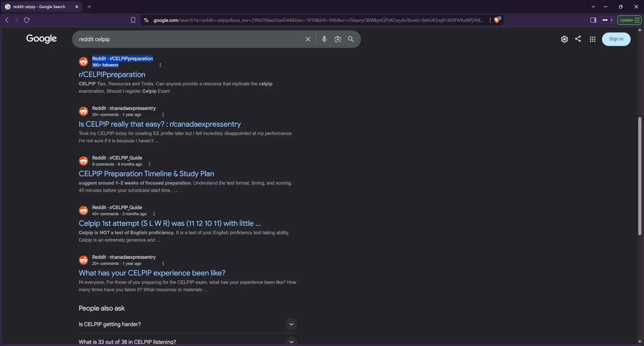Click 'Reddit · r/canadaexpressentry' above 'What has your CELPIP experience'
The image size is (644, 346).
(124, 257)
